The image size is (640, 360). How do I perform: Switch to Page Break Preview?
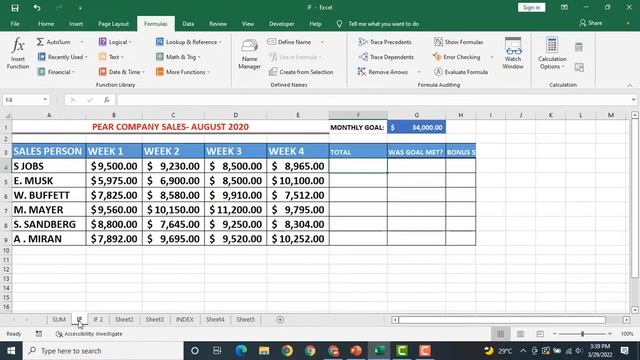coord(540,334)
